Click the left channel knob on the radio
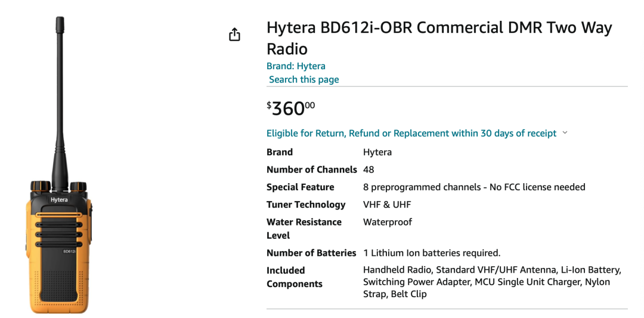 click(41, 186)
